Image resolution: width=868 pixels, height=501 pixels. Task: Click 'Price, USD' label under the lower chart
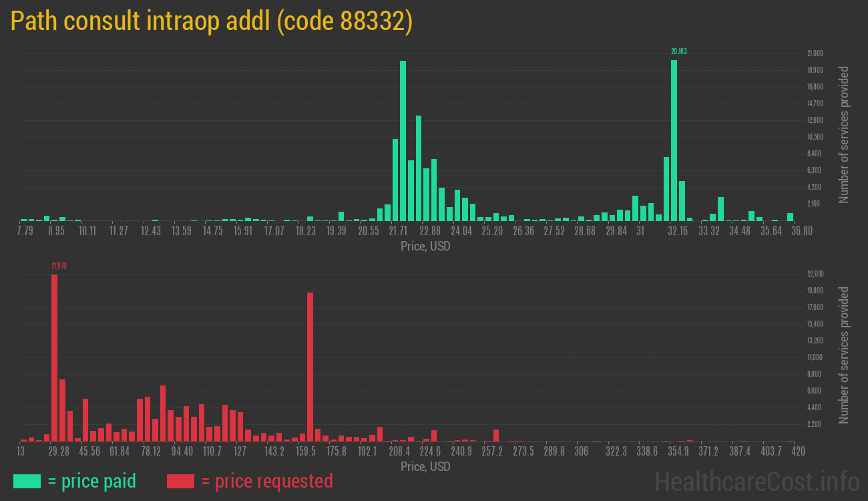point(425,466)
